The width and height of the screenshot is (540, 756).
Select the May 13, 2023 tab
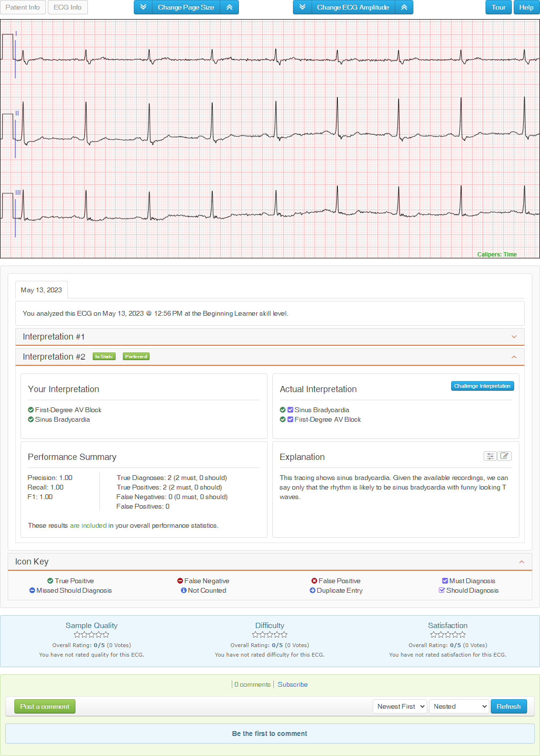(41, 290)
